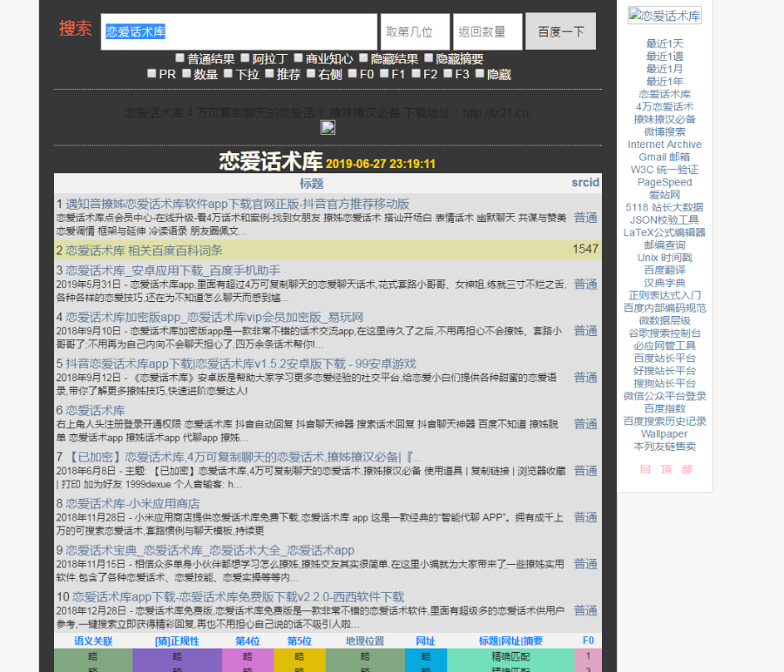Viewport: 784px width, 672px height.
Task: Click inside the search input field
Action: [240, 30]
